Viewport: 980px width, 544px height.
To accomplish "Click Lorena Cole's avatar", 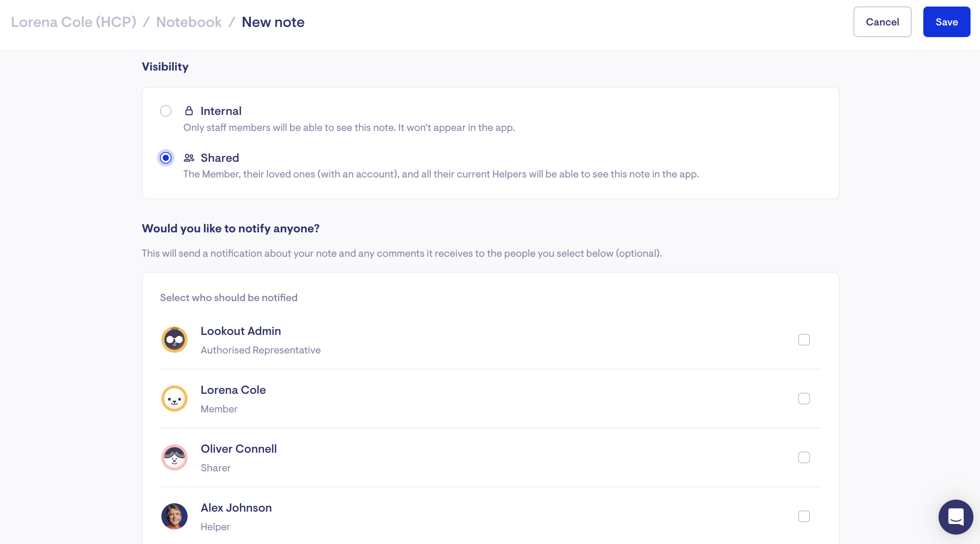I will point(174,399).
